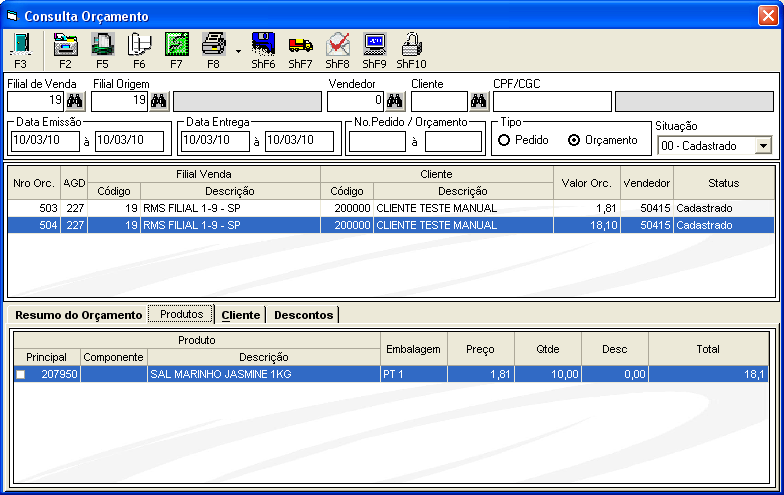This screenshot has width=784, height=495.
Task: Switch to the Produtos tab
Action: tap(182, 314)
